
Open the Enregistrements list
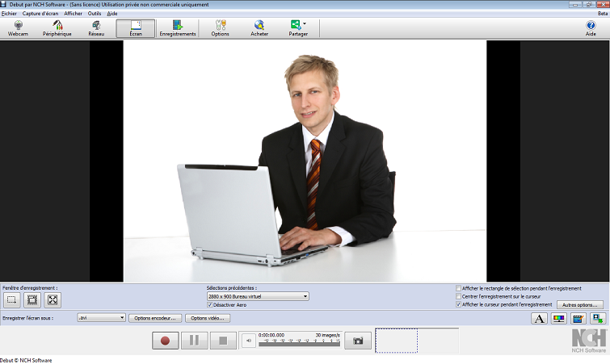click(x=178, y=28)
